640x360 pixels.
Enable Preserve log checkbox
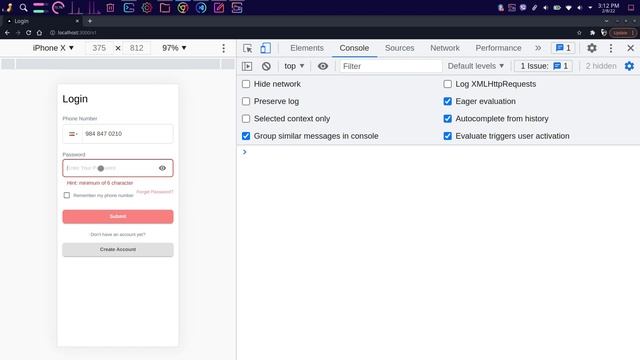pyautogui.click(x=246, y=101)
